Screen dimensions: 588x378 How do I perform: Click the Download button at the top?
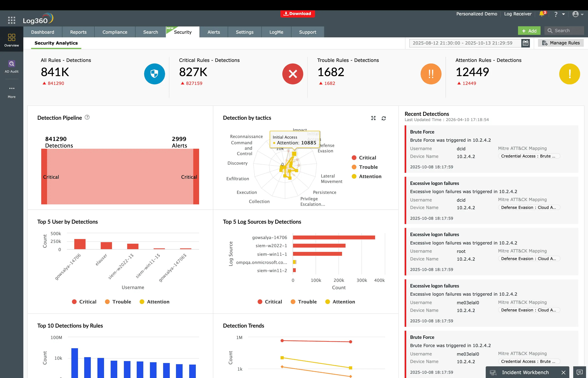[x=297, y=14]
